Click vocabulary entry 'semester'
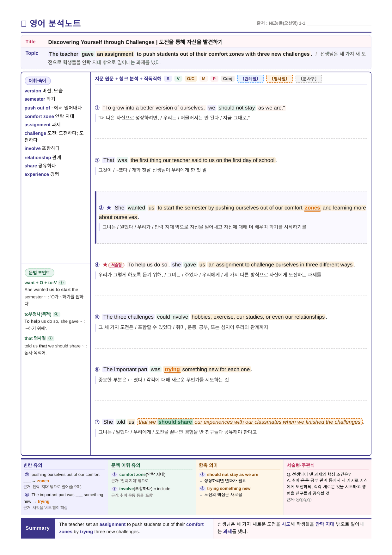 coord(40,99)
